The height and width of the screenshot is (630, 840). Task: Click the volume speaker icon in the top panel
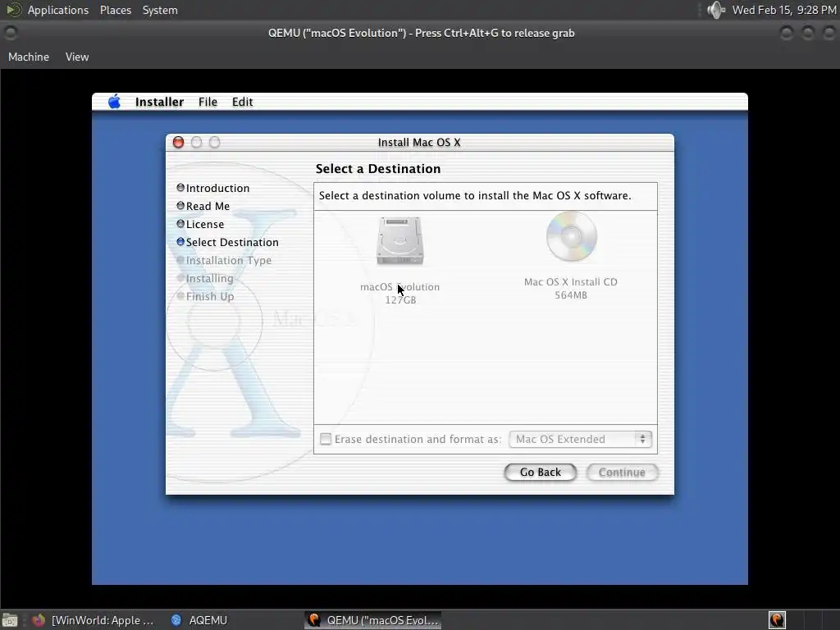pyautogui.click(x=715, y=10)
